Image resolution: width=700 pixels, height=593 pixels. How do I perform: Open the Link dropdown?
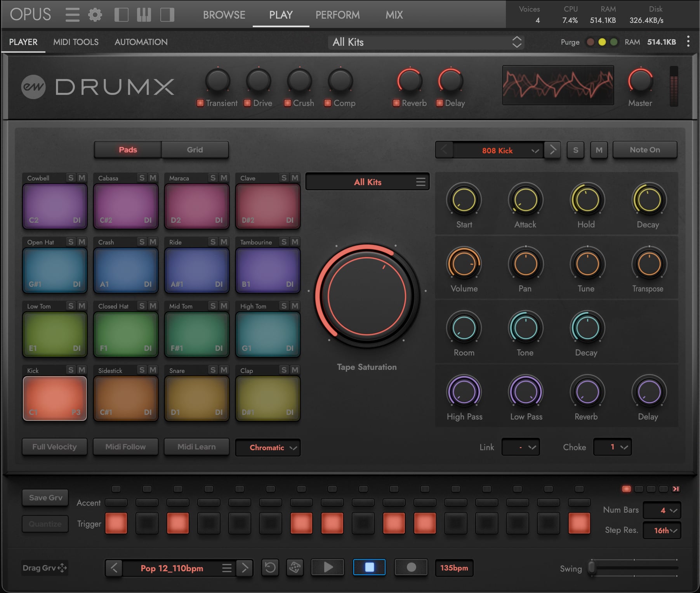coord(521,447)
